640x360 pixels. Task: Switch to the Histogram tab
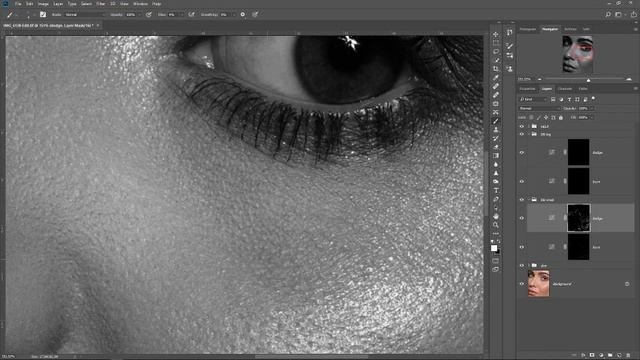tap(528, 29)
